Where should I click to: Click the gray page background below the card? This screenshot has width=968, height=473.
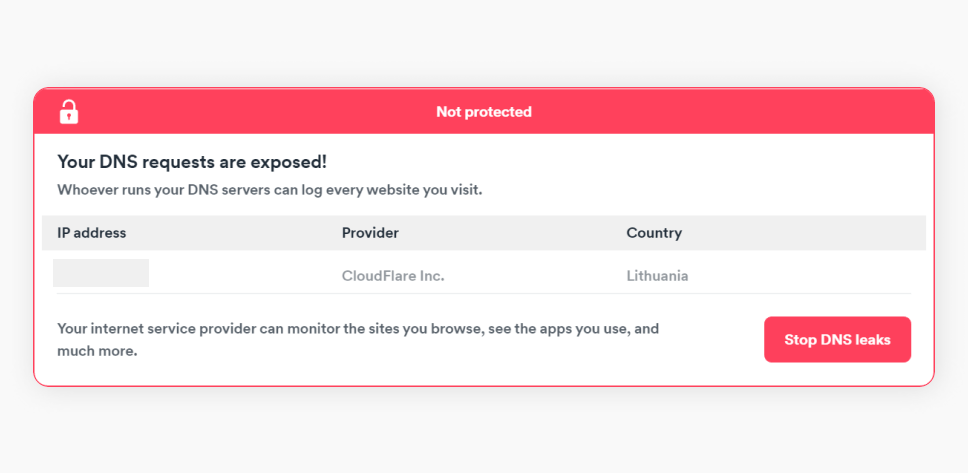[x=483, y=432]
